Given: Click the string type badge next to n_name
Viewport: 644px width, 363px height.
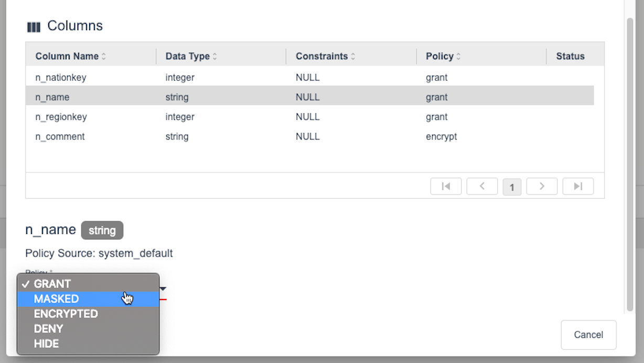Looking at the screenshot, I should click(x=102, y=230).
